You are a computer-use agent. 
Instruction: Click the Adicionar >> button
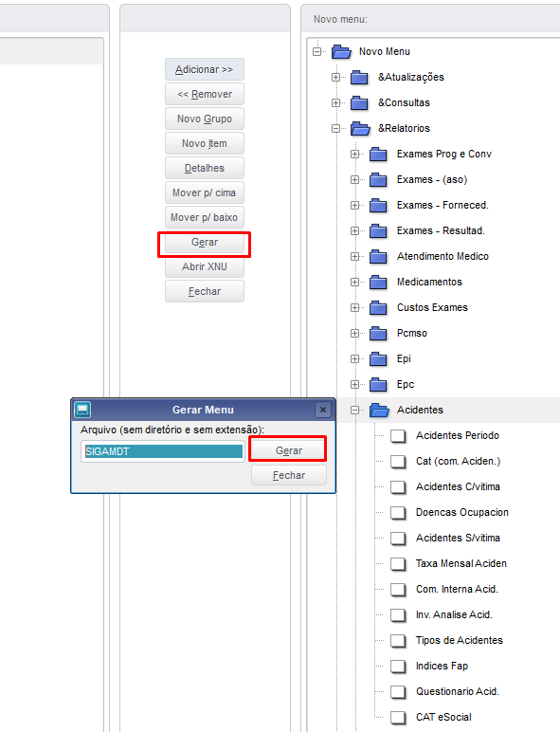tap(205, 69)
